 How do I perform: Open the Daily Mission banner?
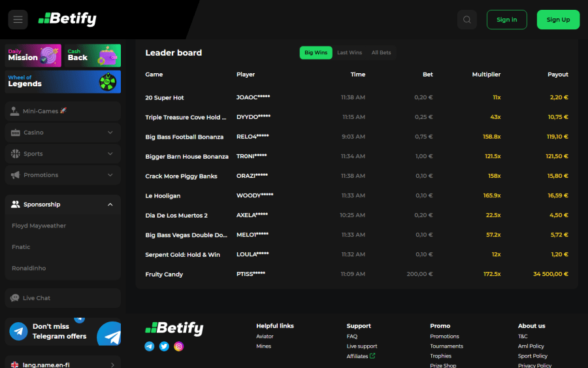tap(33, 56)
